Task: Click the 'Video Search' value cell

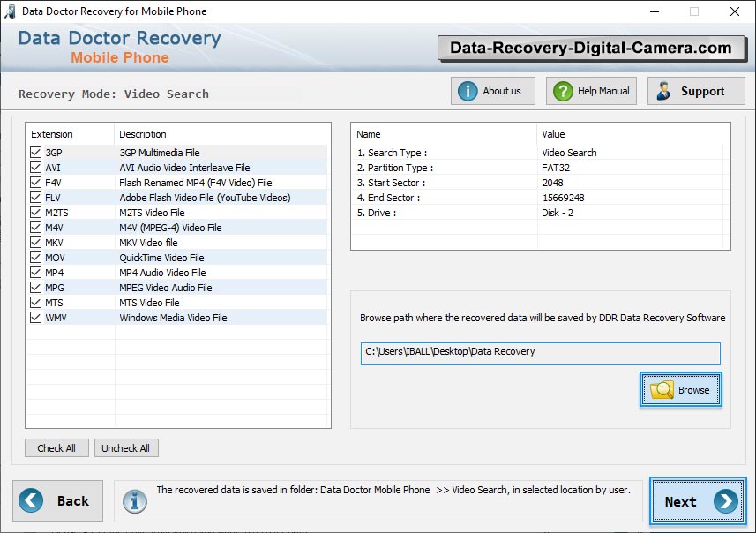Action: pyautogui.click(x=569, y=153)
